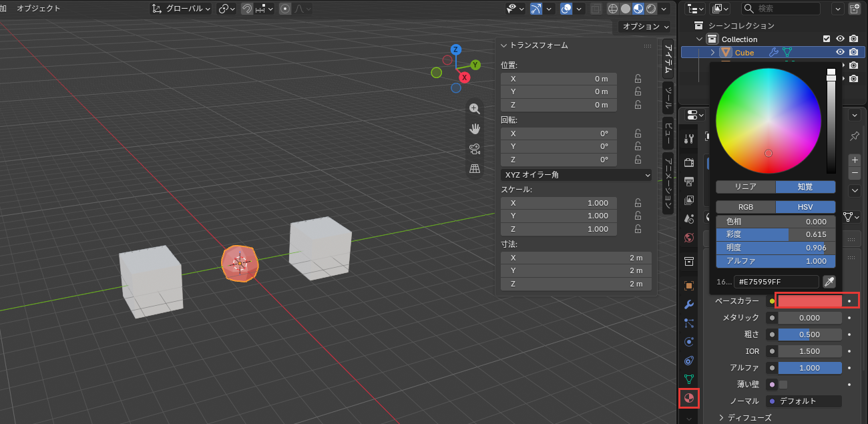The width and height of the screenshot is (868, 424).
Task: Hide Collection in viewport with eye icon
Action: (x=840, y=39)
